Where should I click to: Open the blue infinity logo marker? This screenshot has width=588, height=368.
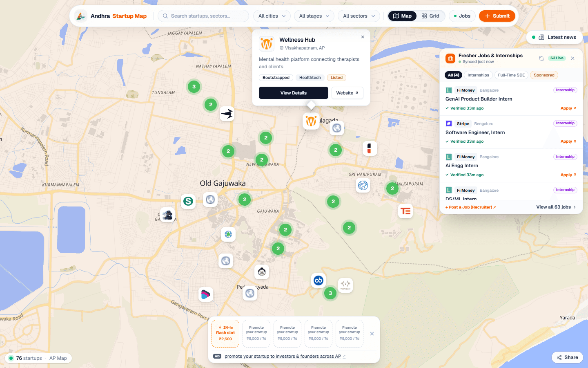[x=318, y=280]
